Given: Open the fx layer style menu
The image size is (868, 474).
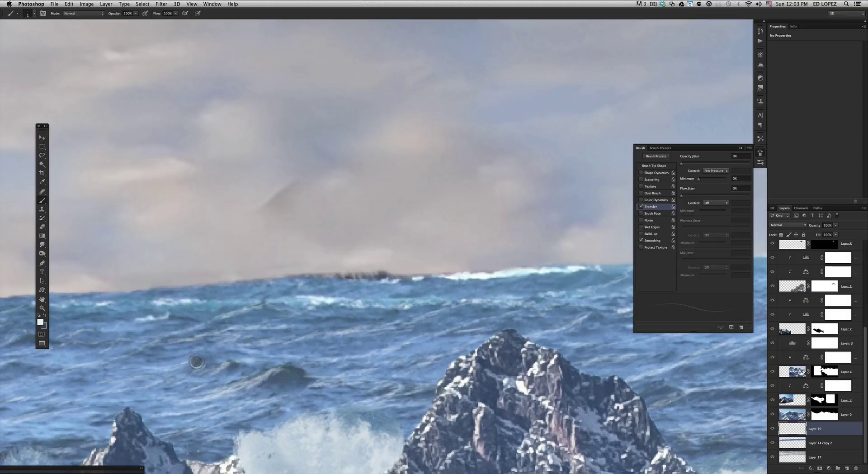Looking at the screenshot, I should pyautogui.click(x=811, y=469).
